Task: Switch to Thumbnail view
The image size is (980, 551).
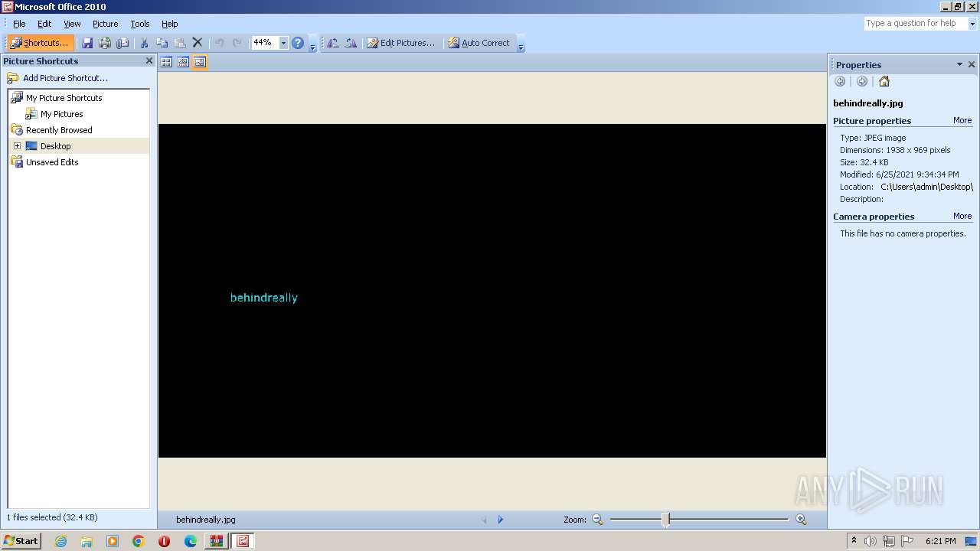Action: tap(166, 62)
